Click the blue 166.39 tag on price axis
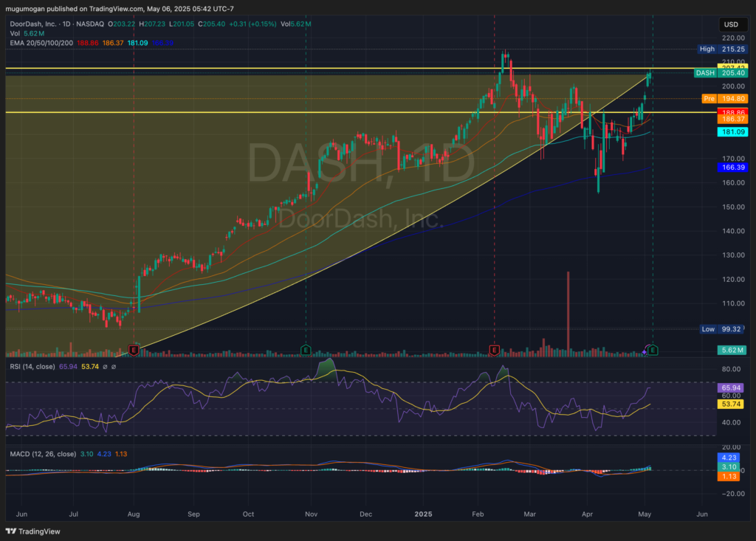 [x=733, y=168]
